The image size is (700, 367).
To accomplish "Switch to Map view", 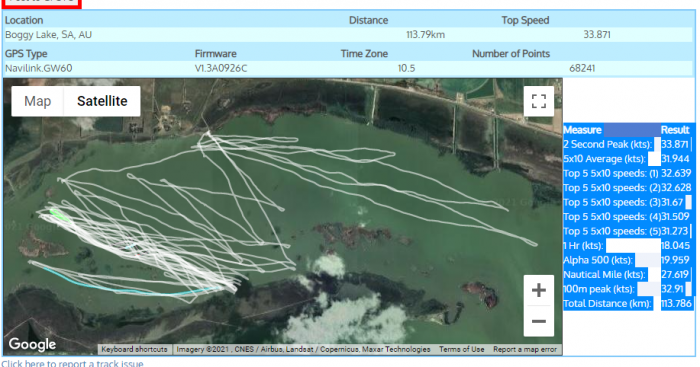I will coord(38,101).
